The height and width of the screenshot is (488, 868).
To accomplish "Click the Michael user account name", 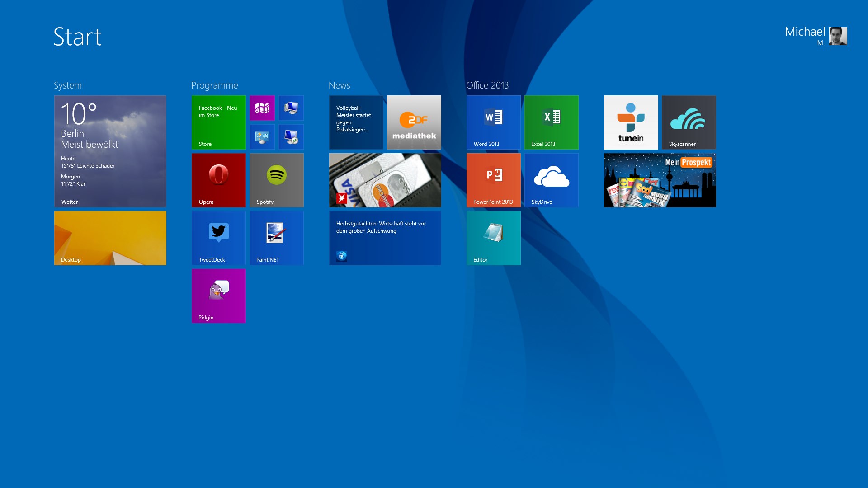I will 805,32.
